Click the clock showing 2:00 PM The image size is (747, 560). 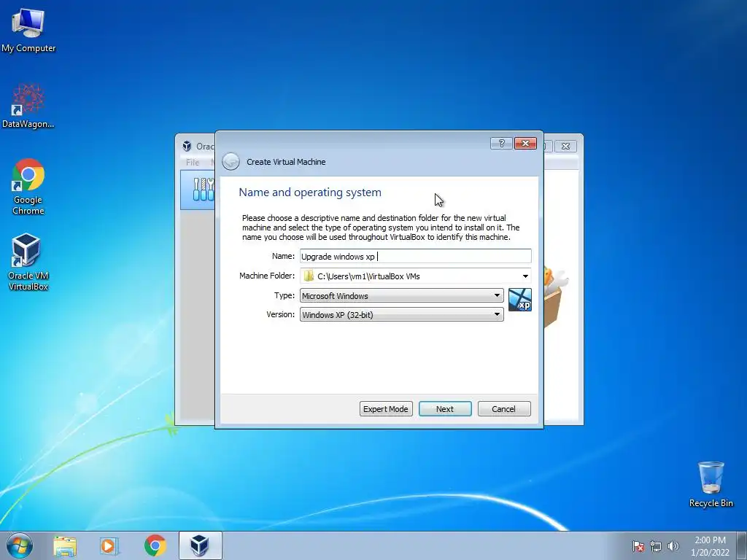pos(710,545)
